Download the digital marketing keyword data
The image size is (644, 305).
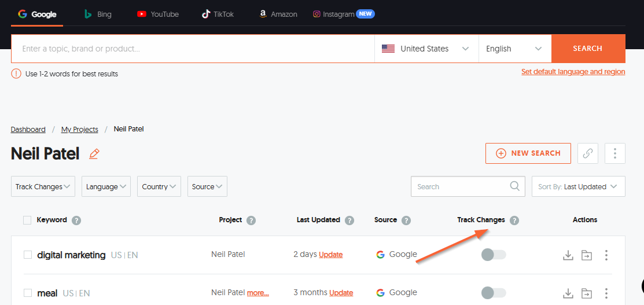pyautogui.click(x=568, y=255)
